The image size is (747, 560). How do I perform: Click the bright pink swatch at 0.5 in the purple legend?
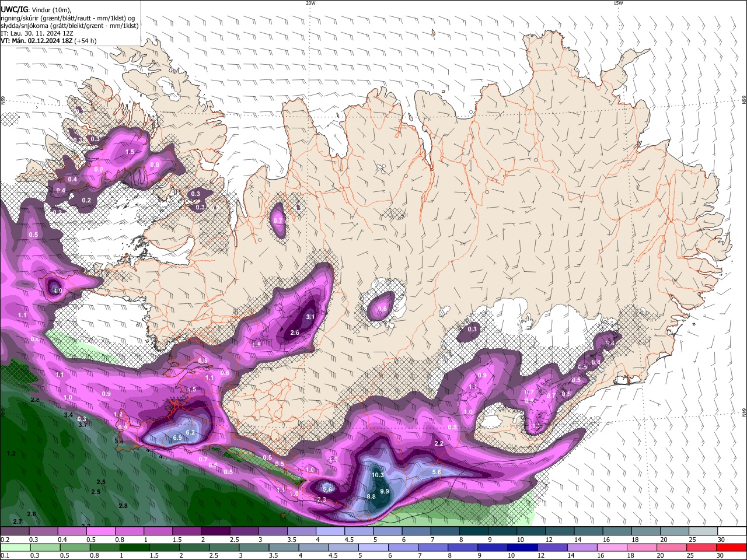[x=100, y=531]
